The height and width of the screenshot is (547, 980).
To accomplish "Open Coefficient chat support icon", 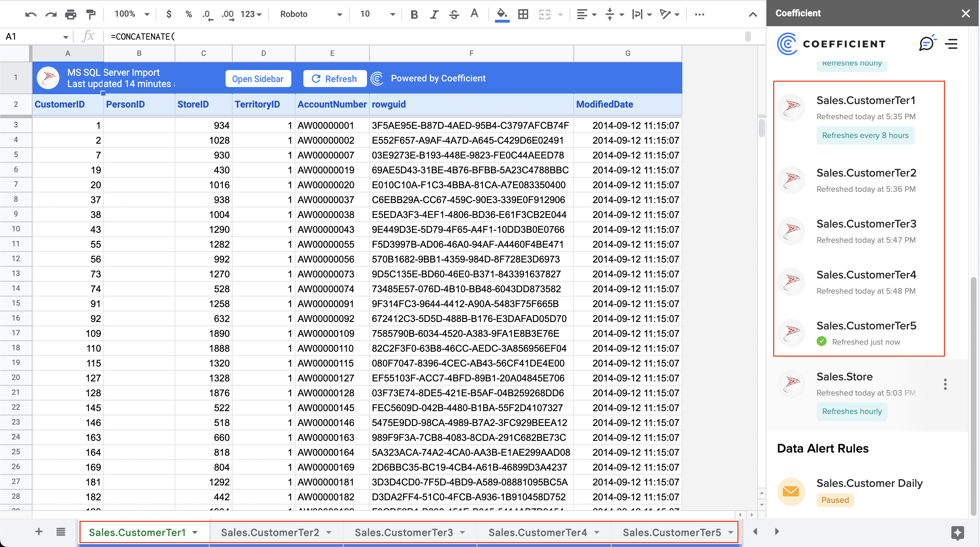I will tap(927, 43).
